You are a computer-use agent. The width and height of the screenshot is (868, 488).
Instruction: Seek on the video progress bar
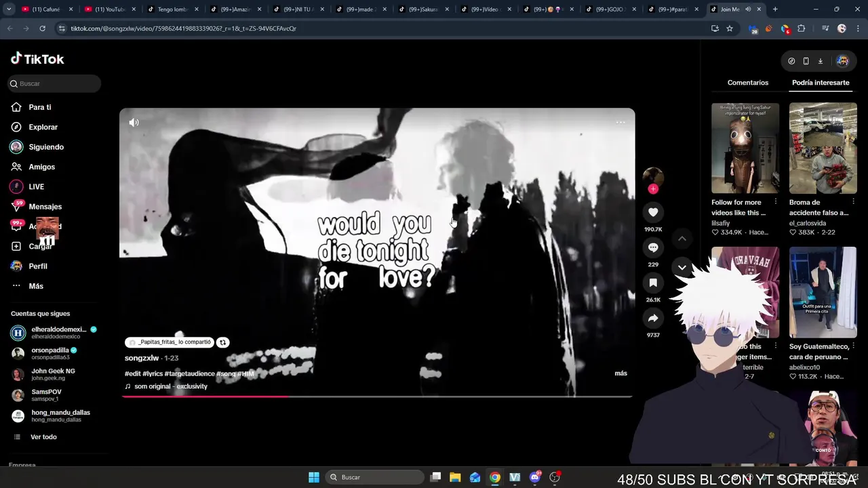(377, 396)
